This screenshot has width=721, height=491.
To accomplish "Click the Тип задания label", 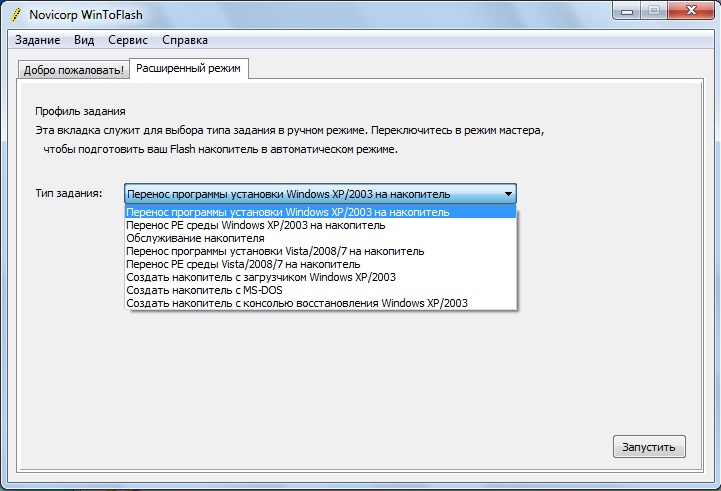I will [69, 194].
